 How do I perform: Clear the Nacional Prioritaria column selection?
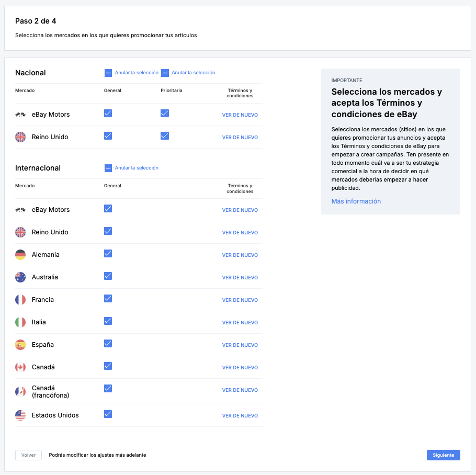pos(188,73)
